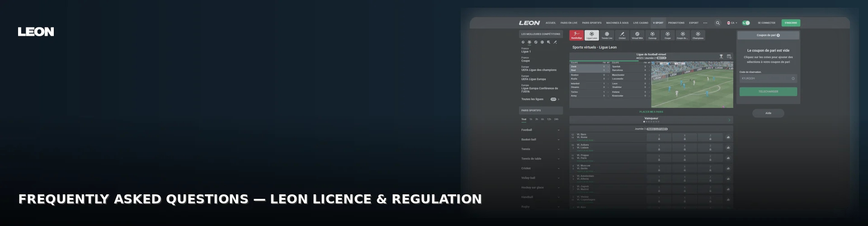The width and height of the screenshot is (868, 226).
Task: Select the 6h time filter
Action: [542, 119]
